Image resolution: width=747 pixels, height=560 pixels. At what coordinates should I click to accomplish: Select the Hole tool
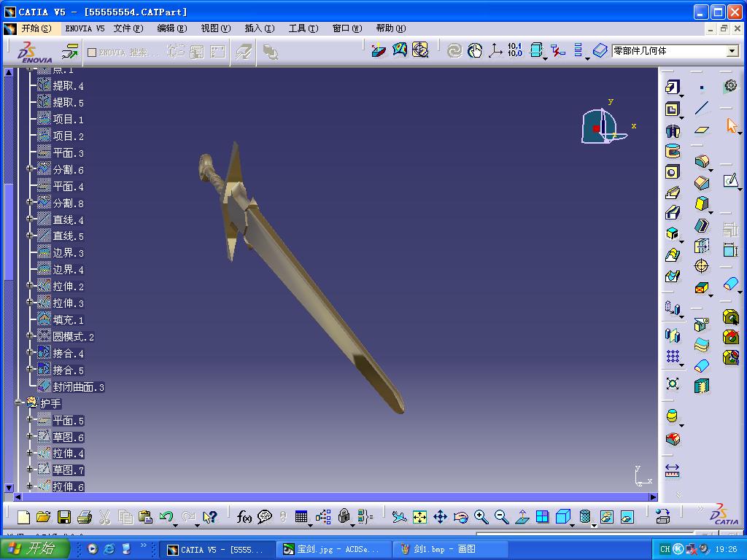(x=672, y=172)
